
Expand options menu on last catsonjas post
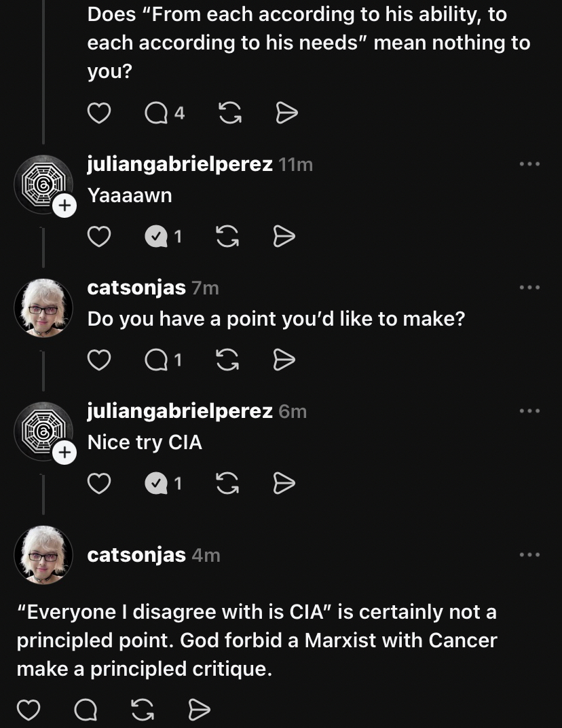[x=529, y=555]
